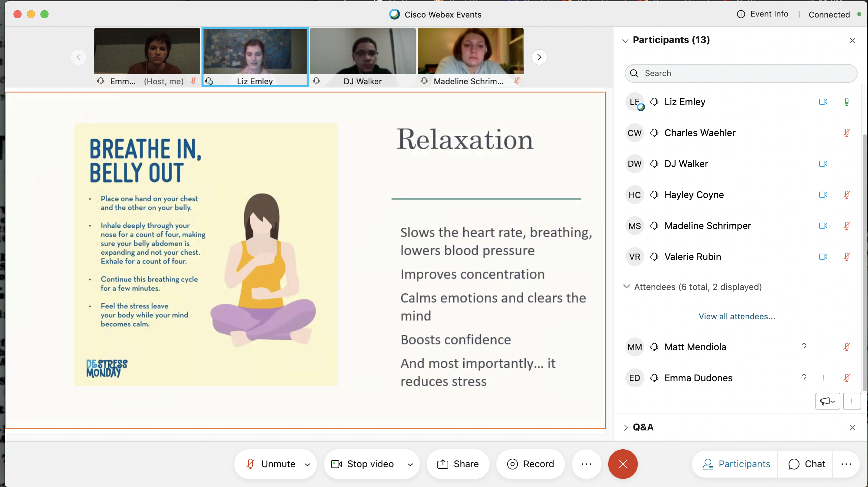
Task: Close the Participants panel
Action: [x=852, y=40]
